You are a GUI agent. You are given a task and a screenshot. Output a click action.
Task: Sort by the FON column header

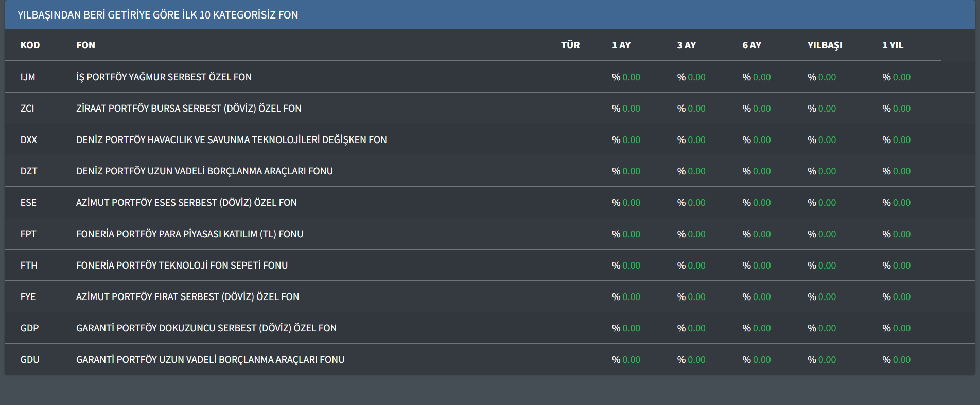point(85,45)
